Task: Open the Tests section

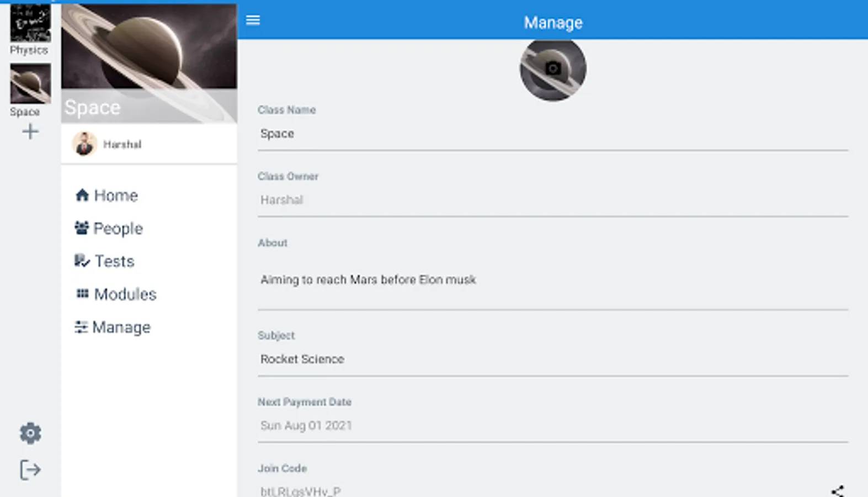Action: 104,261
